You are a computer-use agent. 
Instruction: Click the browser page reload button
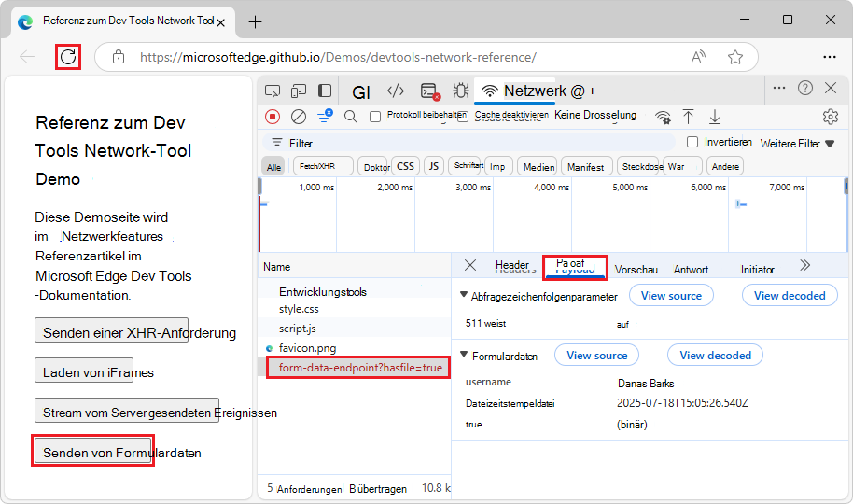(68, 57)
